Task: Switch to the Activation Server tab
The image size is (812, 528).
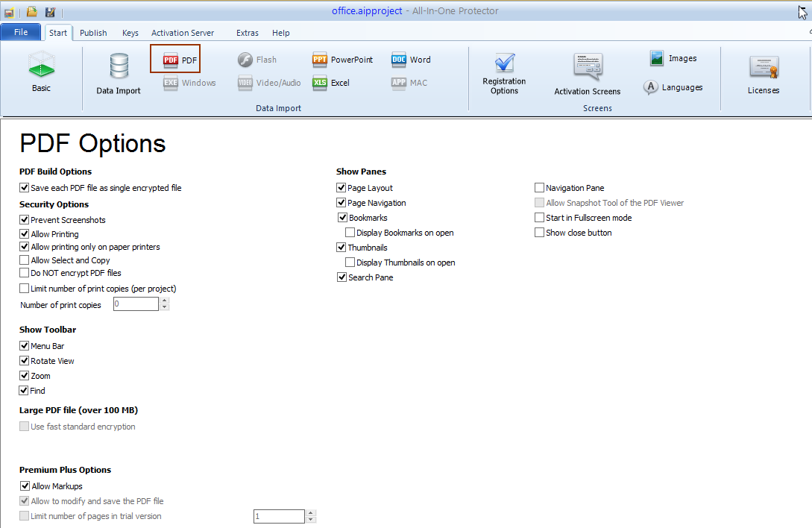Action: [182, 33]
